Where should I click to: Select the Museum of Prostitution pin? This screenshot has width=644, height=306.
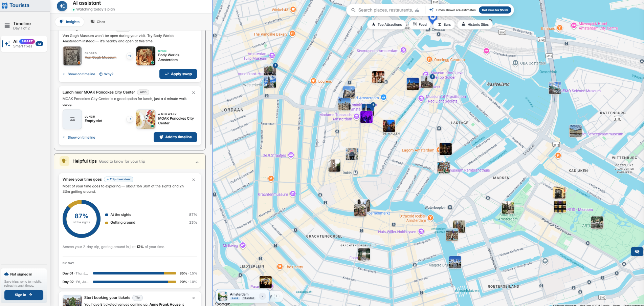coord(421,98)
